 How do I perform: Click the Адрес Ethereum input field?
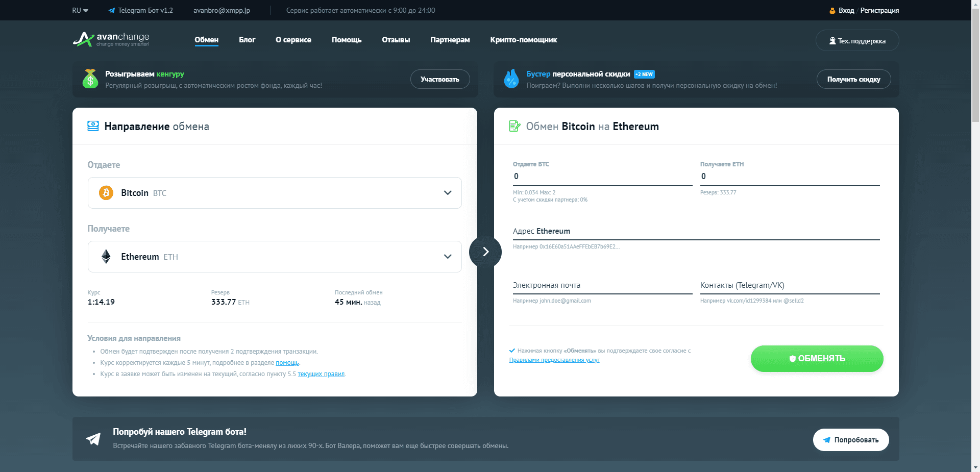[696, 232]
